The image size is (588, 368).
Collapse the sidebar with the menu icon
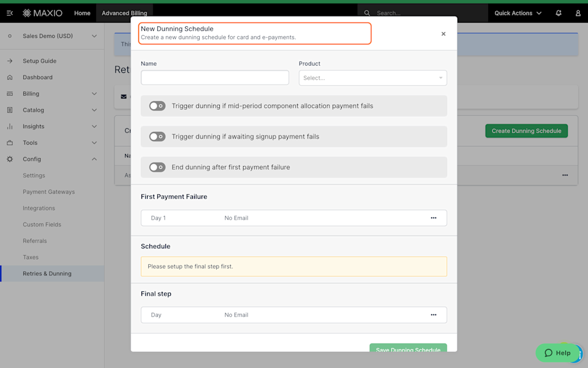click(10, 13)
